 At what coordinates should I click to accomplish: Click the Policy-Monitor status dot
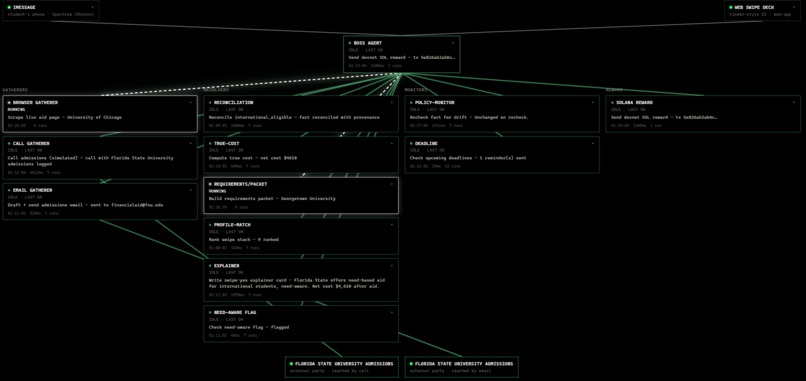[x=411, y=102]
